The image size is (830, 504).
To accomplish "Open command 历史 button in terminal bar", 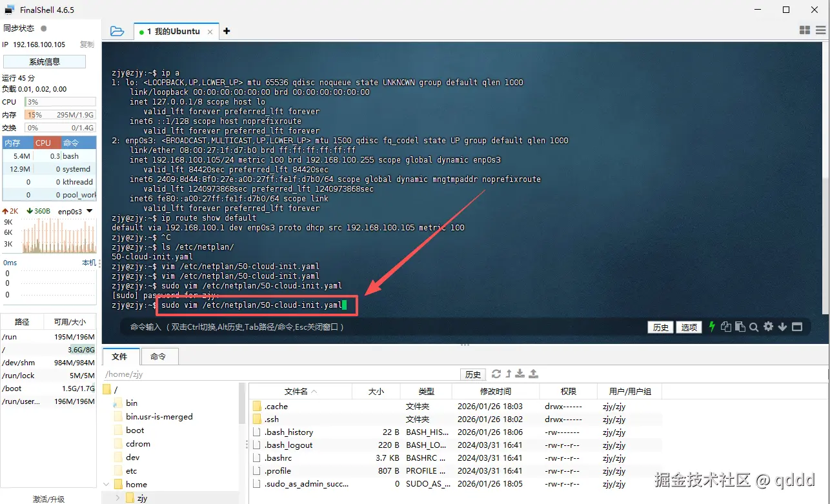I will (x=661, y=327).
